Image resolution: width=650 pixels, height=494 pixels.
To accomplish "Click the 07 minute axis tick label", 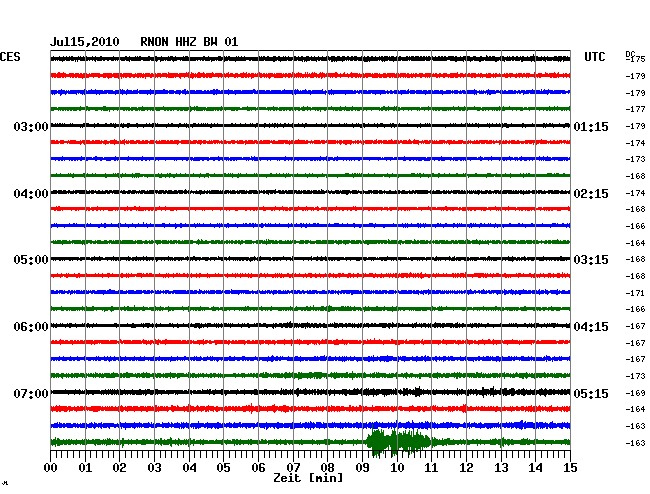I will [x=293, y=468].
